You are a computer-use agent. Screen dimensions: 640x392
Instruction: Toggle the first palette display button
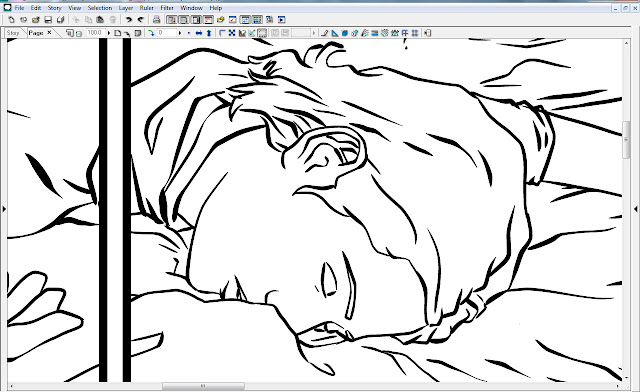click(172, 20)
